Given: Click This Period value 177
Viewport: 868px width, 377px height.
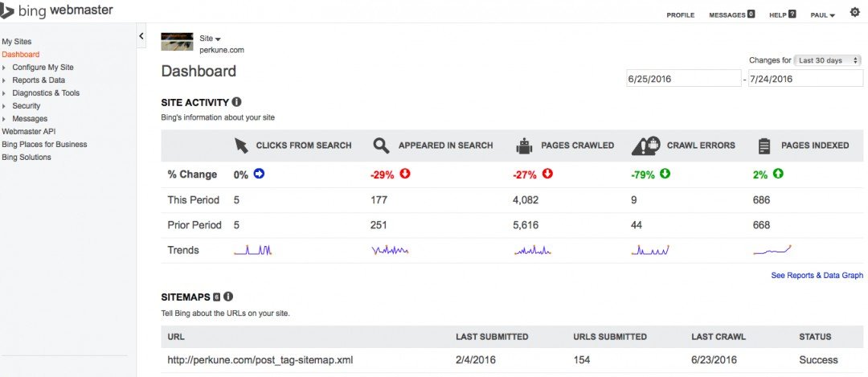Looking at the screenshot, I should pos(379,200).
